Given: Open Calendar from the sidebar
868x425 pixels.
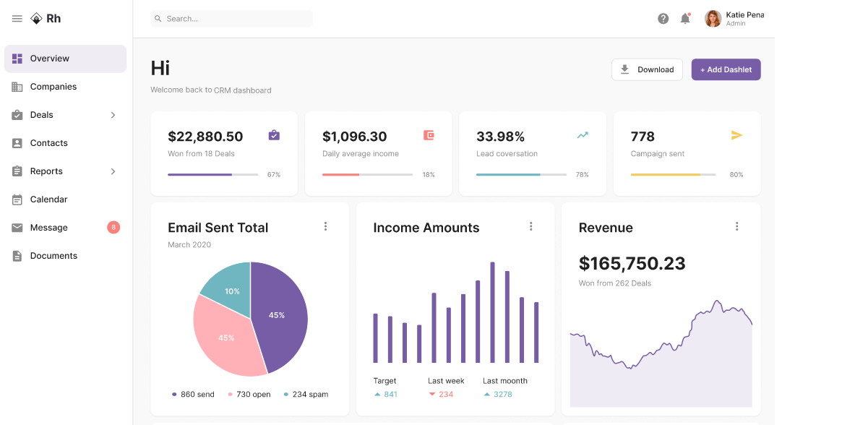Looking at the screenshot, I should [48, 199].
